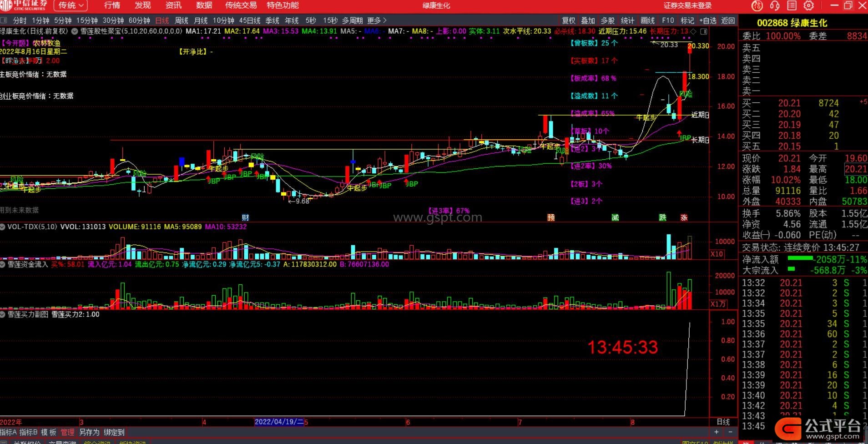Switch to the 分时 period tab
Screen dimensions: 868x444
click(20, 20)
